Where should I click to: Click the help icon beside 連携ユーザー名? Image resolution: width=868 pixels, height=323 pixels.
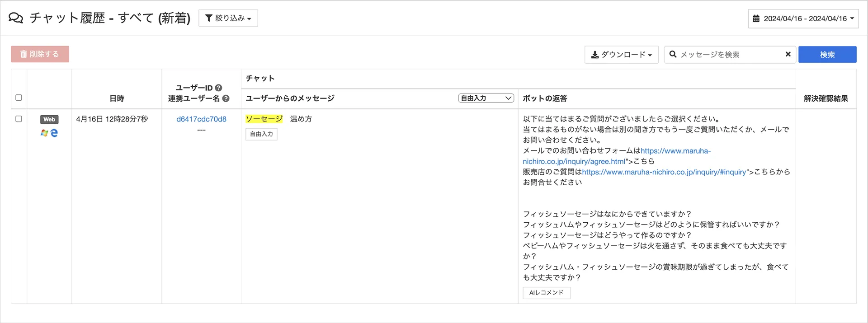click(226, 98)
